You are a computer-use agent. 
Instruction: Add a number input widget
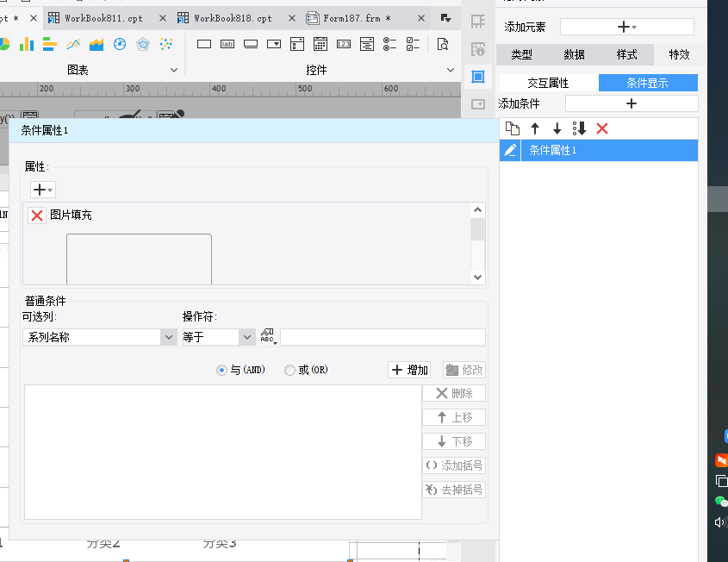point(344,44)
